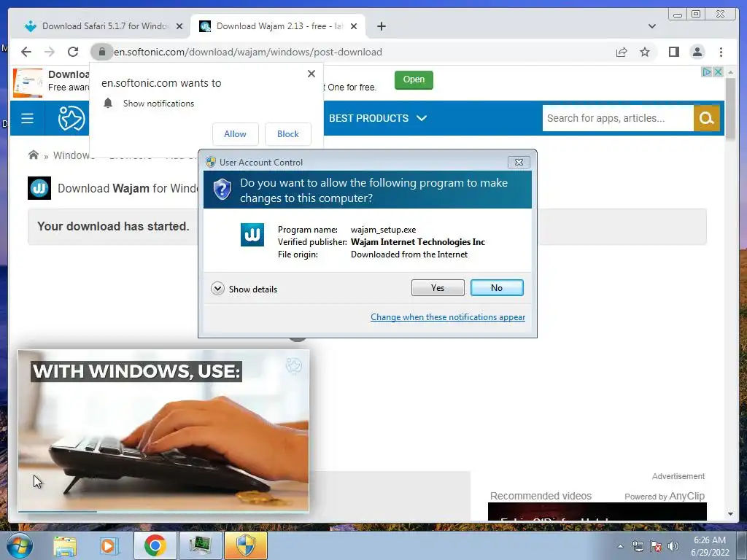Screen dimensions: 747x560
Task: Open the monitor utility on the taskbar
Action: pos(200,545)
